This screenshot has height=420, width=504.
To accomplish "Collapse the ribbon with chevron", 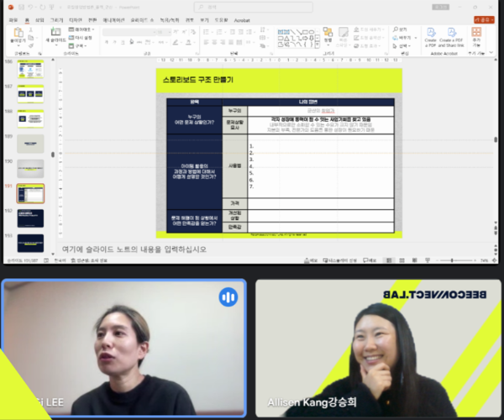I will pos(491,53).
